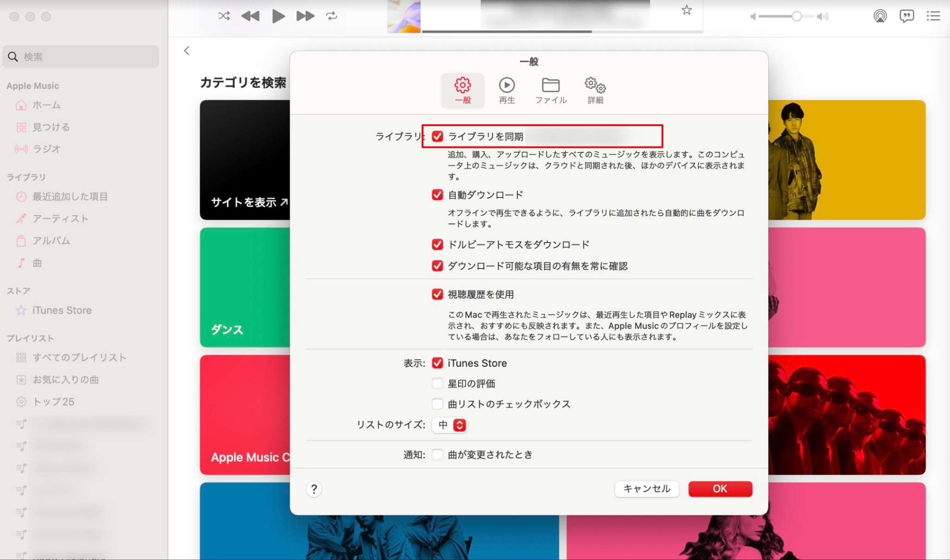Enable 曲が変更されたとき notification checkbox
The height and width of the screenshot is (560, 950).
tap(437, 454)
